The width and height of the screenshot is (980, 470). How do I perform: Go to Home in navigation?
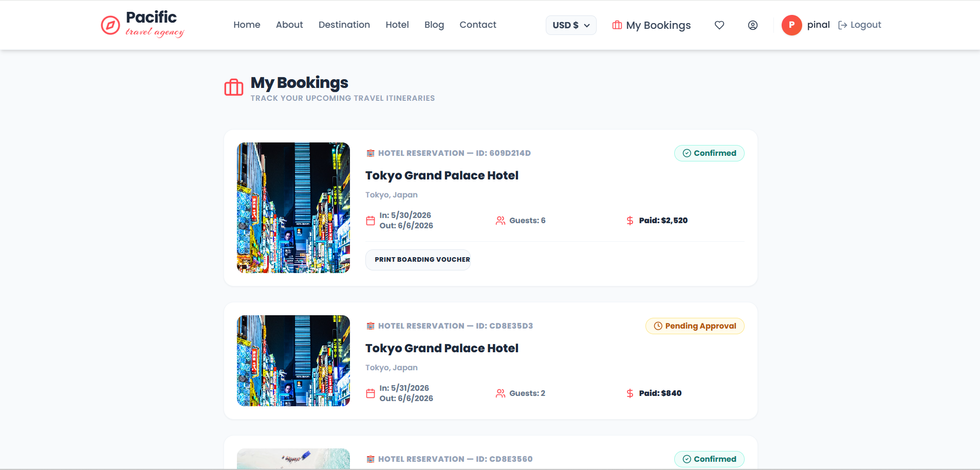tap(247, 25)
